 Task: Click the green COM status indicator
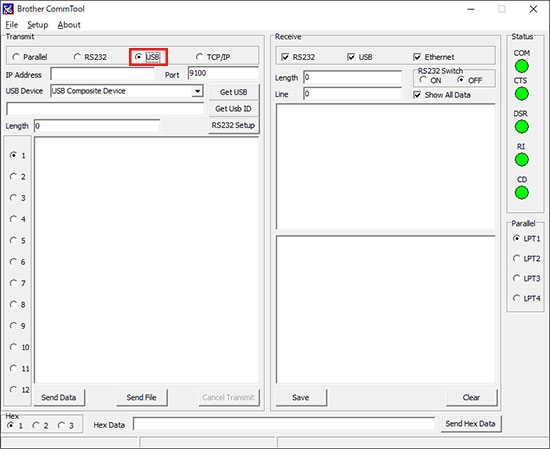point(522,66)
